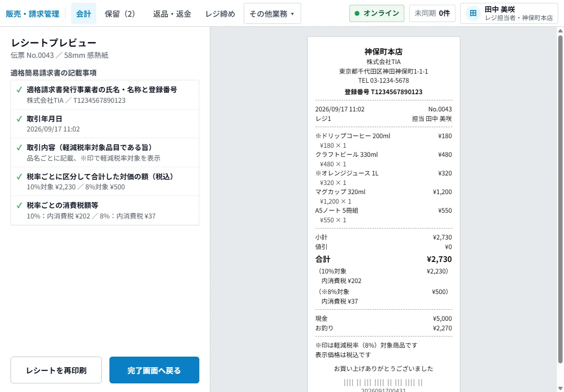Click the vertical scrollbar thumb
The image size is (564, 392).
(560, 198)
